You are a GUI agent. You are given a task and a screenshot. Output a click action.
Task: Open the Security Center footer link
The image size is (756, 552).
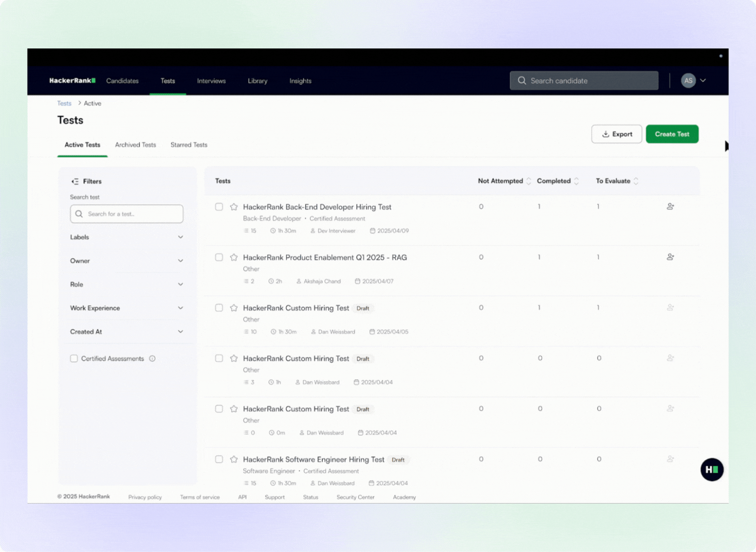pyautogui.click(x=355, y=497)
